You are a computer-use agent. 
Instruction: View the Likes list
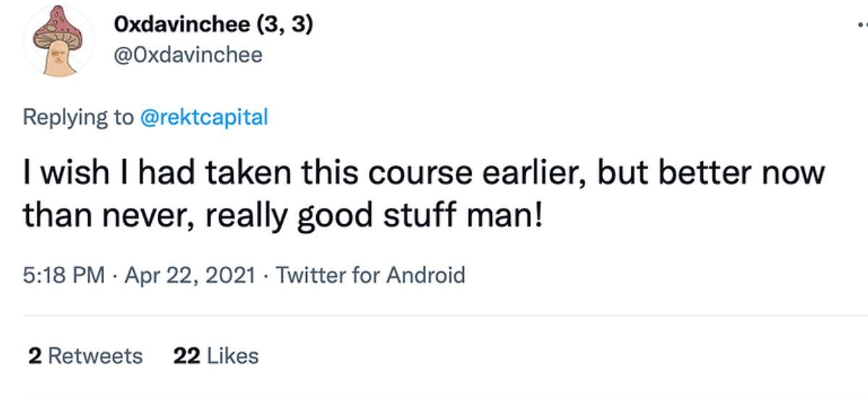pos(231,356)
